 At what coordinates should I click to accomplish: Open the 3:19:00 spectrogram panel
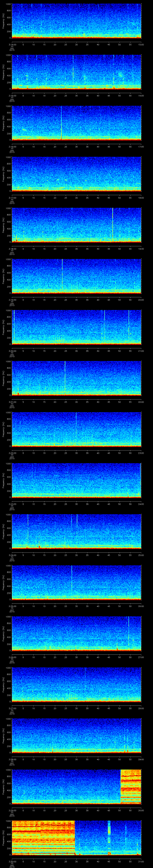point(76,276)
